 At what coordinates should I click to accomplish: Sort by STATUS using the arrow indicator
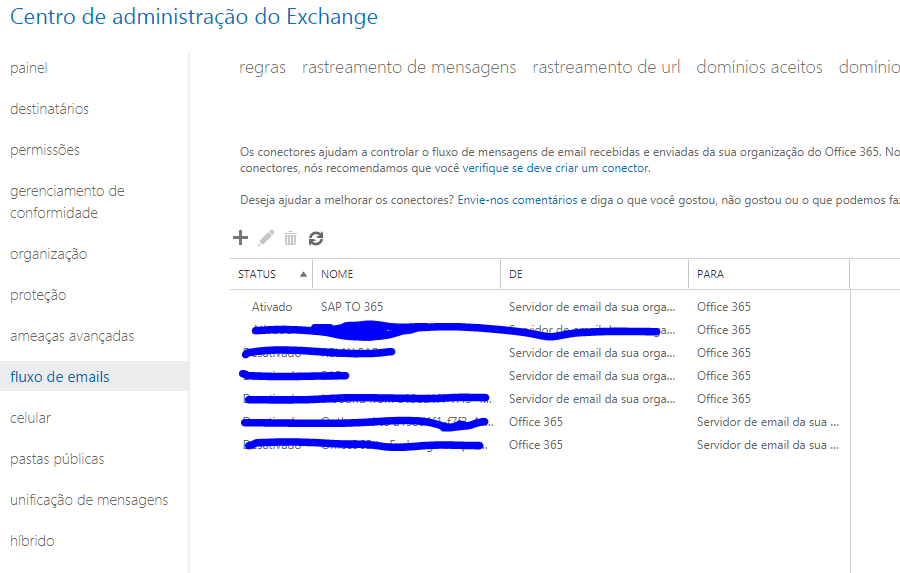[303, 274]
